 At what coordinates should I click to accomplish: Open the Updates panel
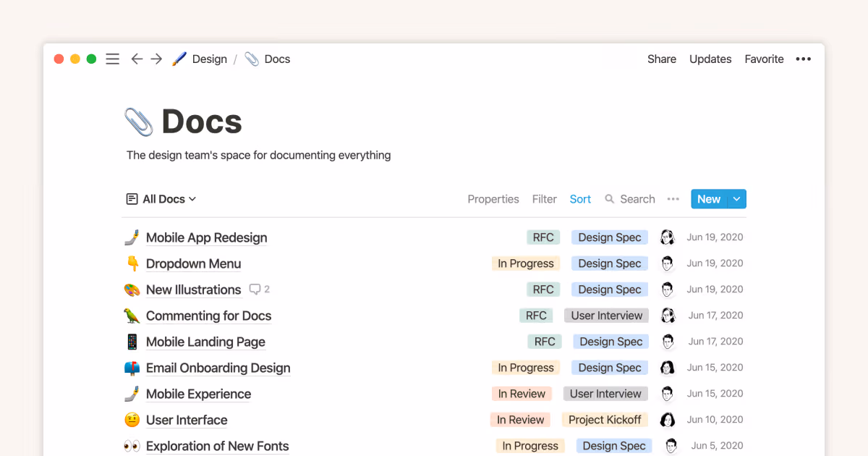click(x=710, y=59)
